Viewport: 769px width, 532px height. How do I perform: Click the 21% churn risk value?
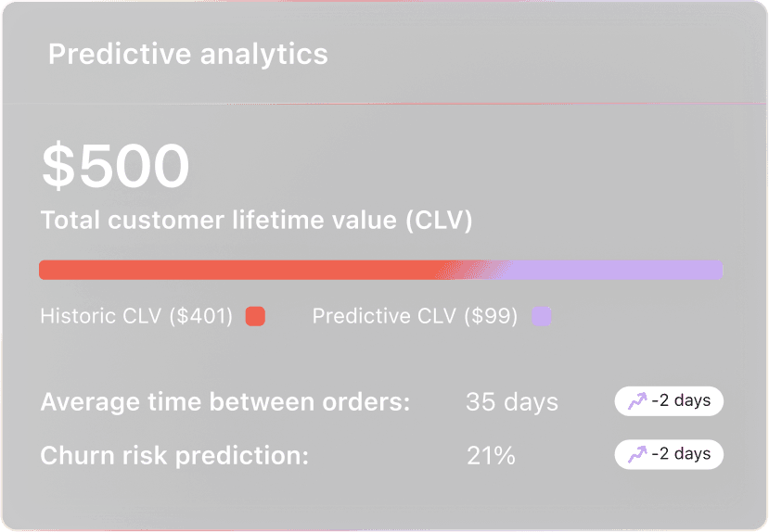[x=491, y=456]
